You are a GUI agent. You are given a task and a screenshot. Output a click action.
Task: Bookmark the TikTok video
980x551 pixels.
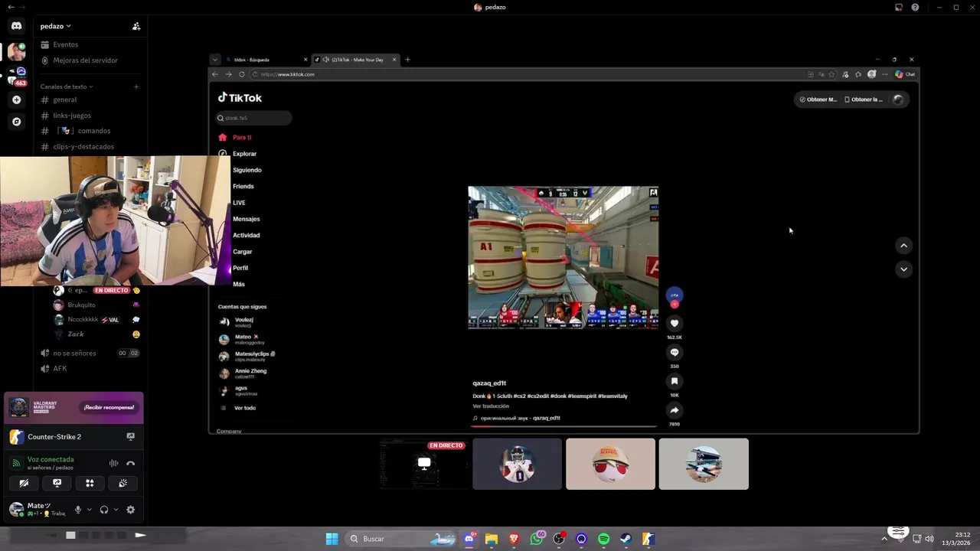675,381
